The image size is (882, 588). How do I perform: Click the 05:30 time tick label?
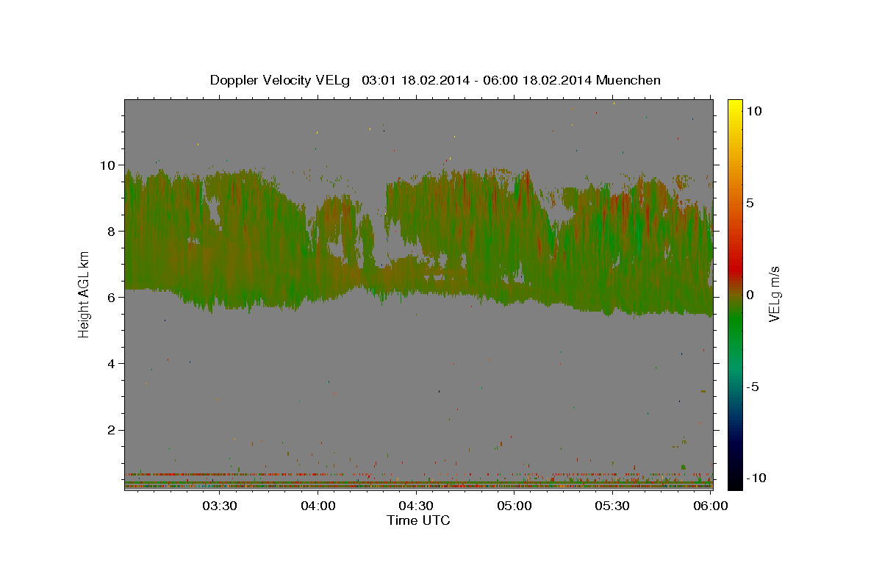[x=613, y=506]
